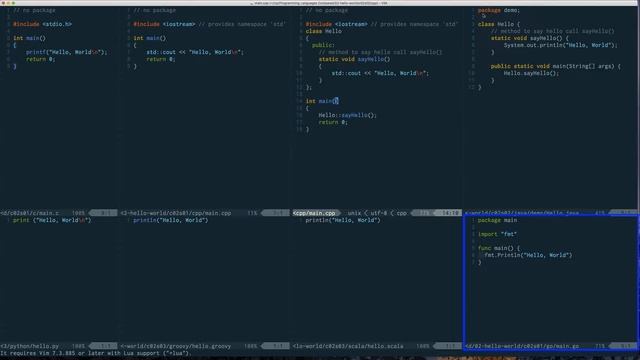Click the python/hello.py status line
This screenshot has height=360, width=640.
59,346
